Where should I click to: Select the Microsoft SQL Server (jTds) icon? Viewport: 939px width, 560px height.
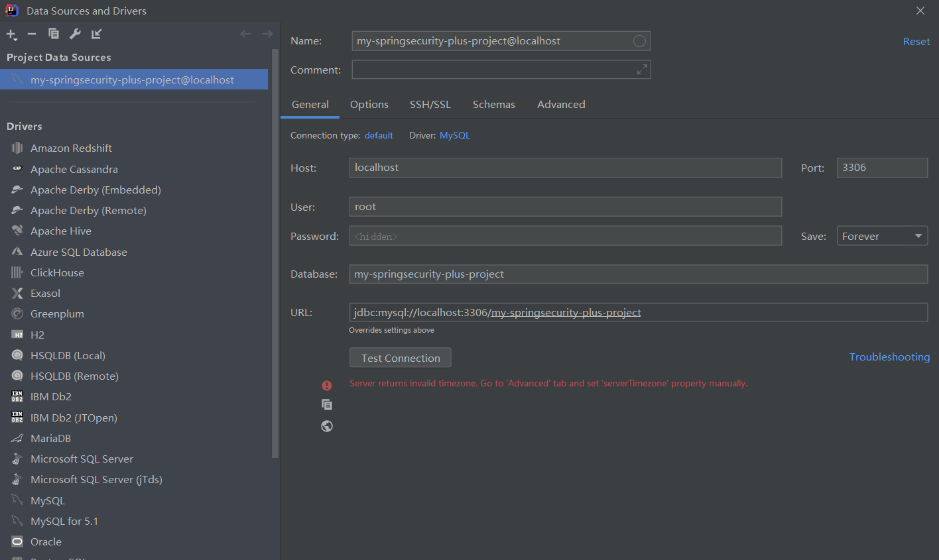click(17, 479)
